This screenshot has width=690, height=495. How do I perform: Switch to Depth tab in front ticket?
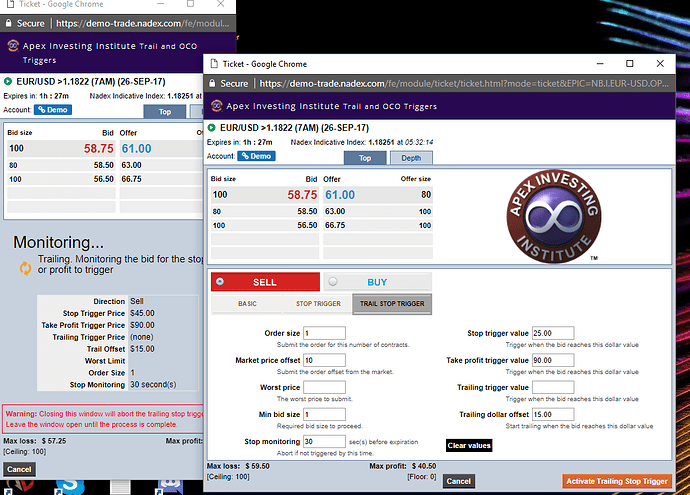point(411,158)
